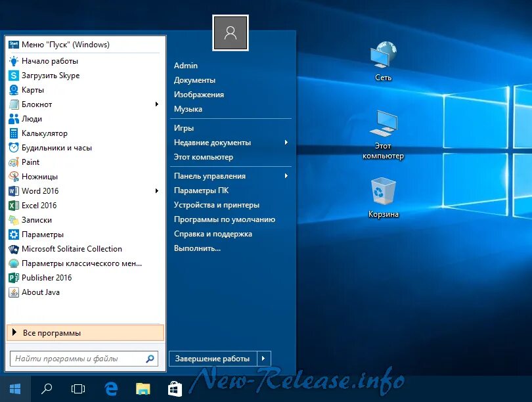Click Выполнить... to open Run
Screen dimensions: 532x402
198,248
